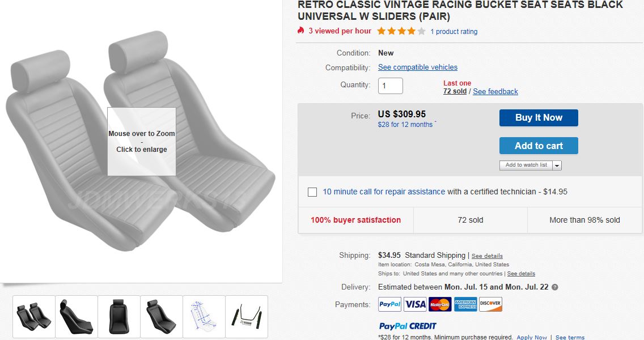Check the repair assistance call checkbox

(312, 192)
